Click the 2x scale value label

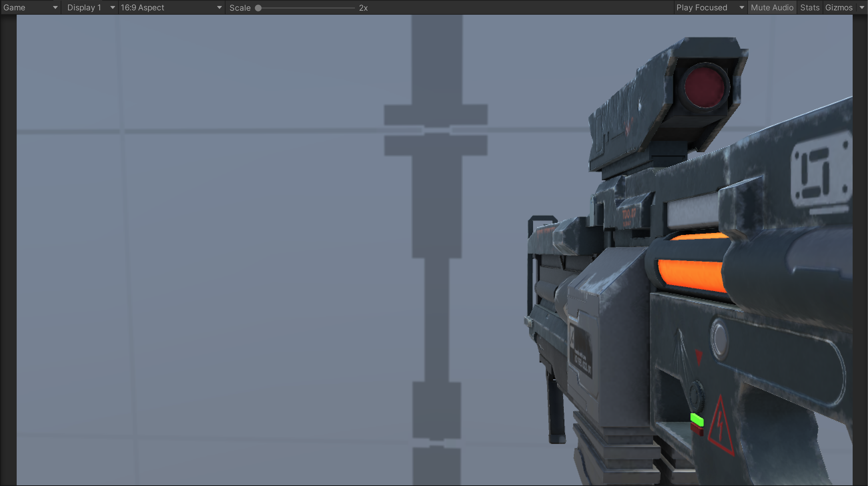[x=363, y=8]
